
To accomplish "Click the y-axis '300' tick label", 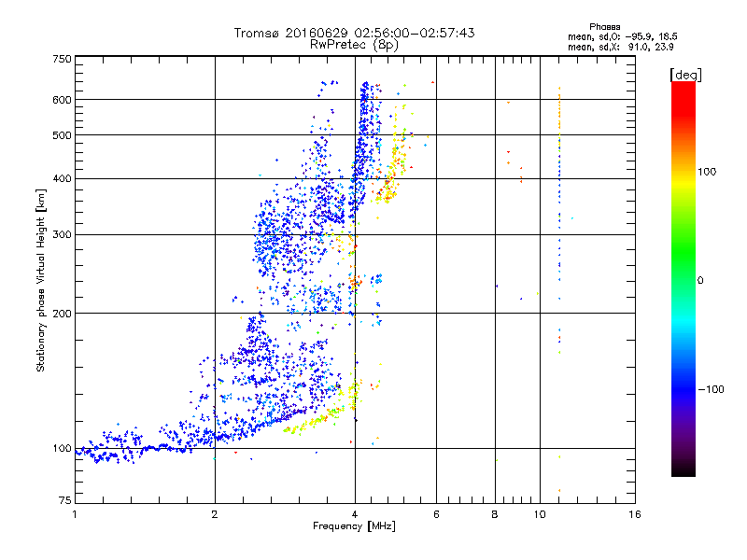I will coord(62,235).
